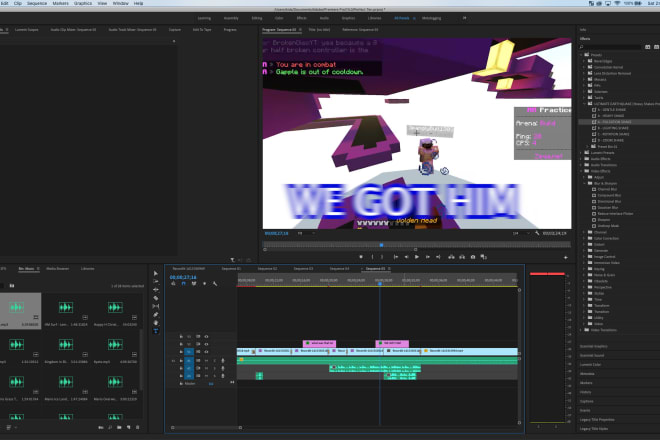This screenshot has height=440, width=660.
Task: Open Program Monitor settings wrench
Action: (538, 233)
